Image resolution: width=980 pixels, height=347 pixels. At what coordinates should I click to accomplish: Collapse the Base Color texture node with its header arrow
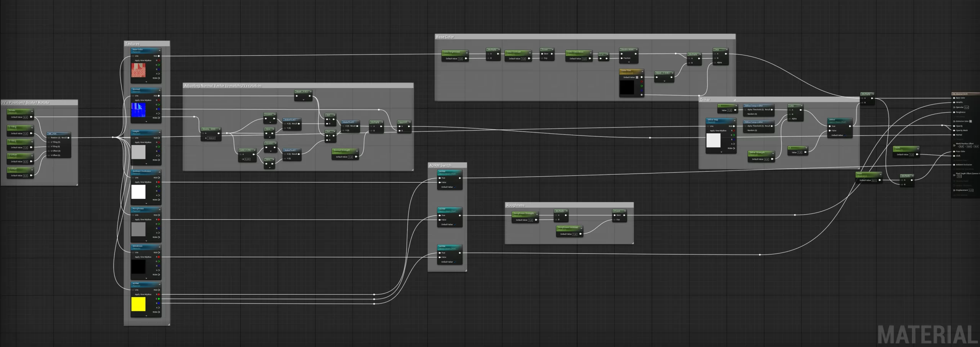[x=159, y=51]
